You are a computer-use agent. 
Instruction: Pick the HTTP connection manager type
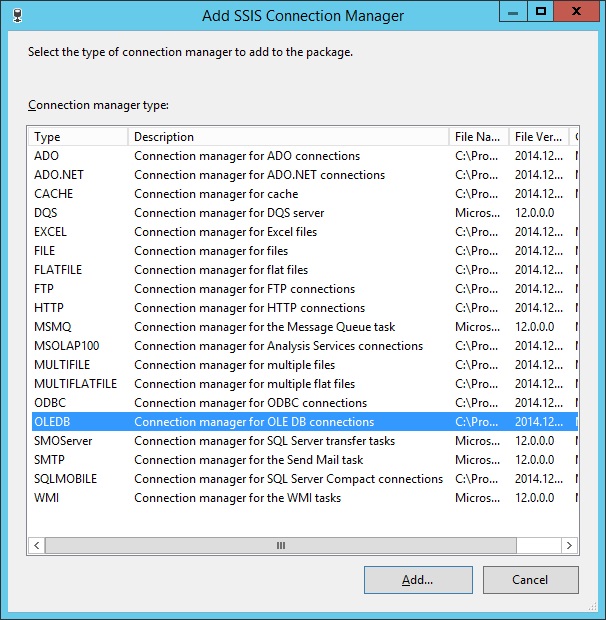(304, 308)
